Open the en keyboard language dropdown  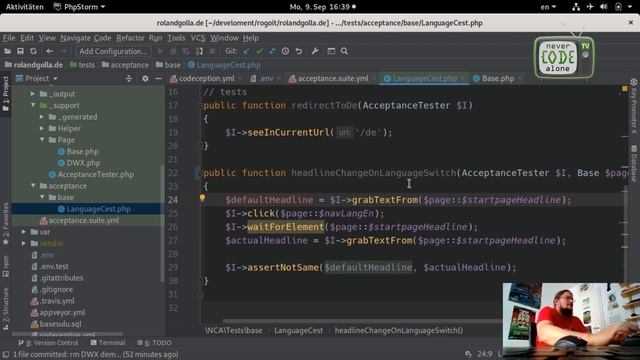(x=548, y=7)
